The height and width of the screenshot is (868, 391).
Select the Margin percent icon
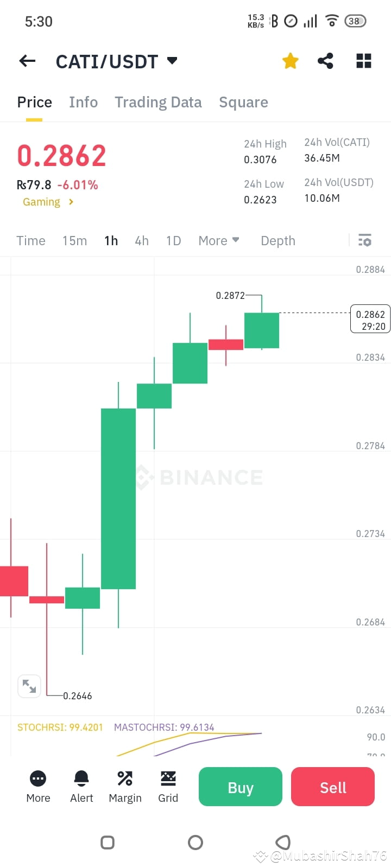pyautogui.click(x=125, y=778)
